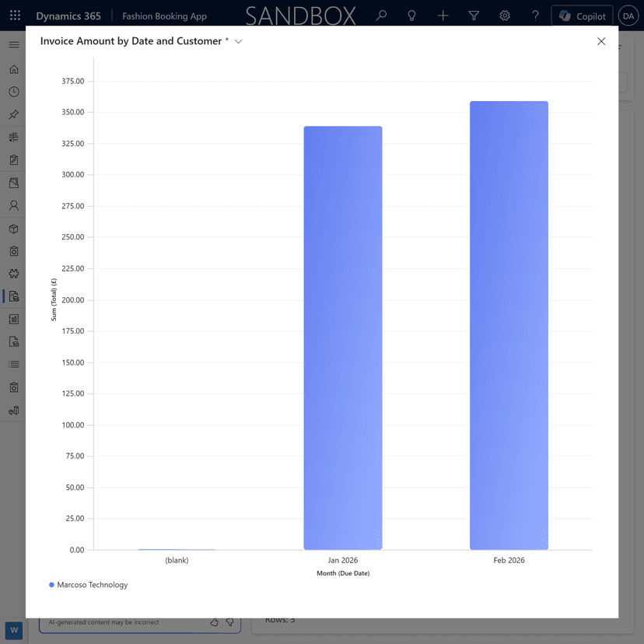Select the Home icon in the sidebar
This screenshot has width=644, height=644.
coord(13,68)
